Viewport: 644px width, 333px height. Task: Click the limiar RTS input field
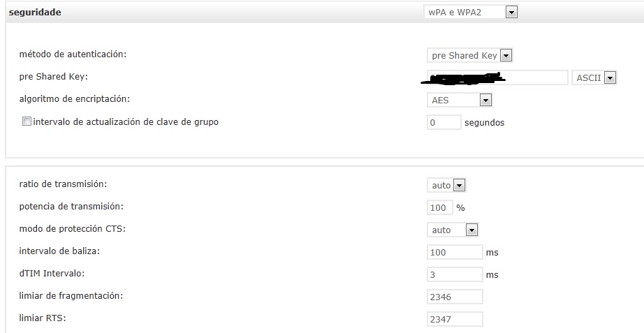pos(455,319)
